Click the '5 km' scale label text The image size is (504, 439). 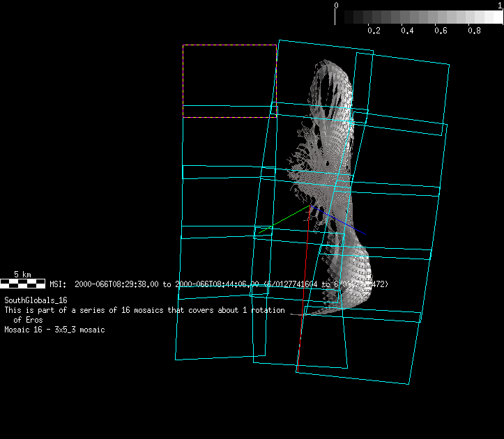click(22, 275)
